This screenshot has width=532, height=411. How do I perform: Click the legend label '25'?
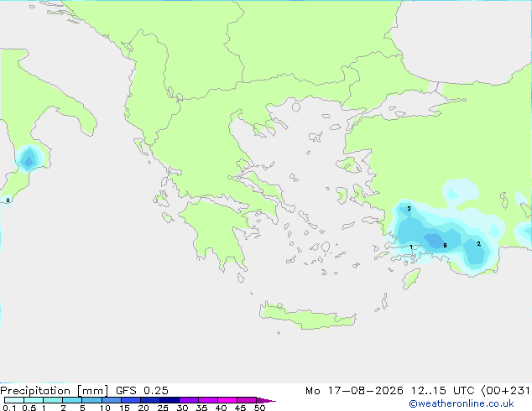point(163,408)
